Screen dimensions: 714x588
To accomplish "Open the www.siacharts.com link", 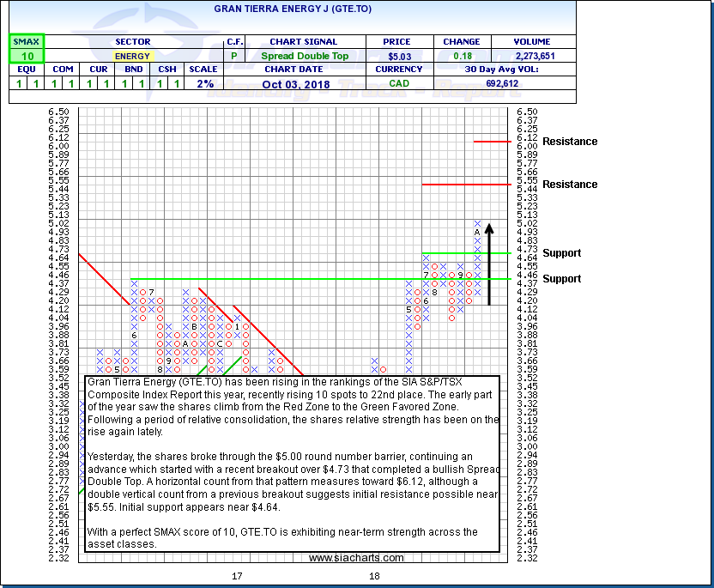I will click(x=356, y=558).
